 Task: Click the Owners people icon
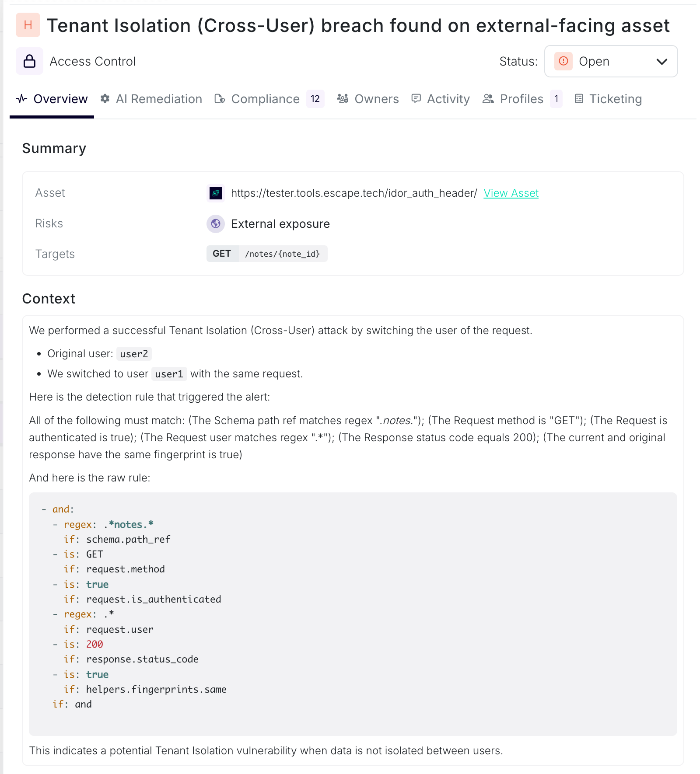(x=343, y=99)
